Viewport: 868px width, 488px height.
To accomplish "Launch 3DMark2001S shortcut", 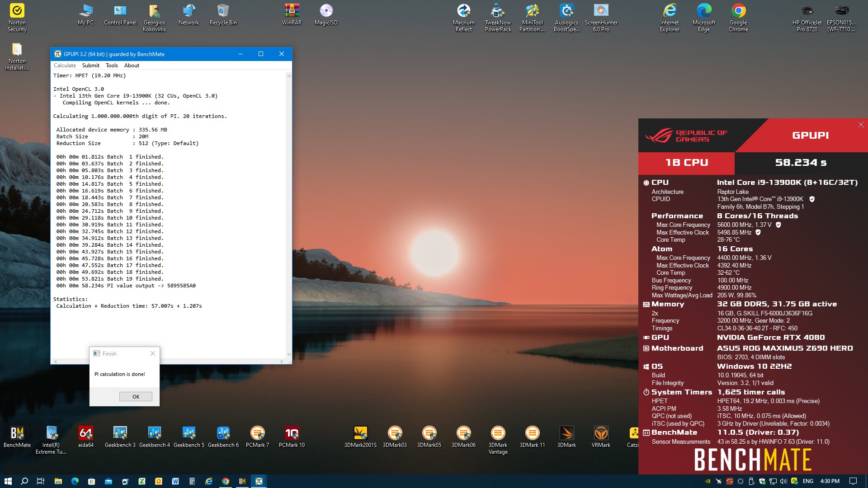I will [x=360, y=437].
